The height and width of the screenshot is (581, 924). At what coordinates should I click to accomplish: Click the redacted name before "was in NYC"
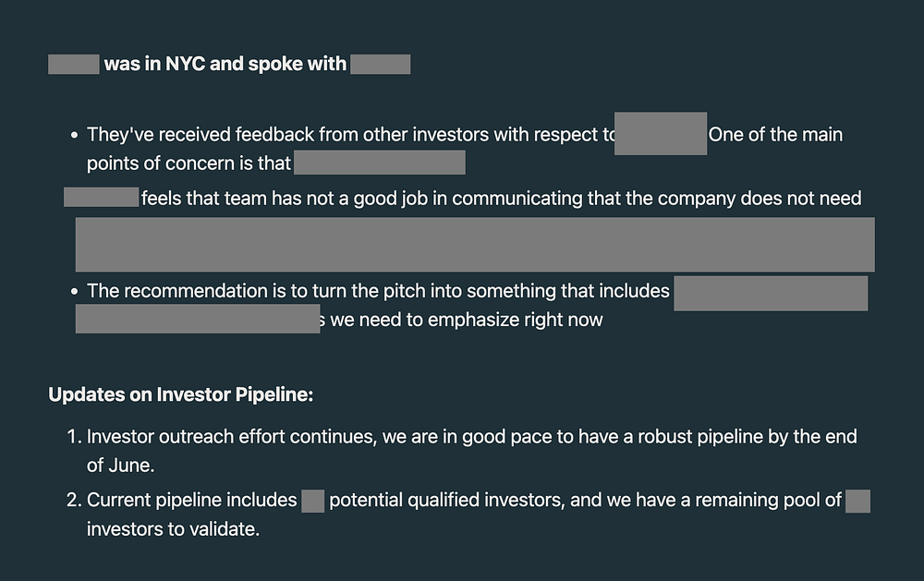(73, 65)
